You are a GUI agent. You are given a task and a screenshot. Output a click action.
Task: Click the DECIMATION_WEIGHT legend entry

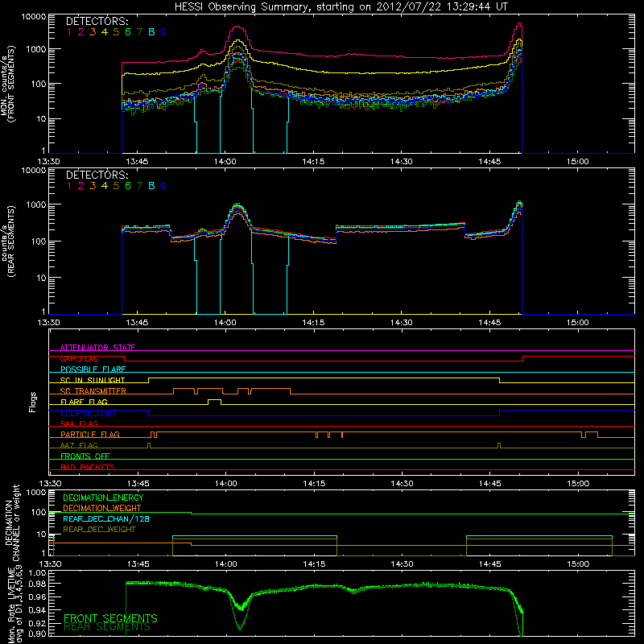[102, 508]
